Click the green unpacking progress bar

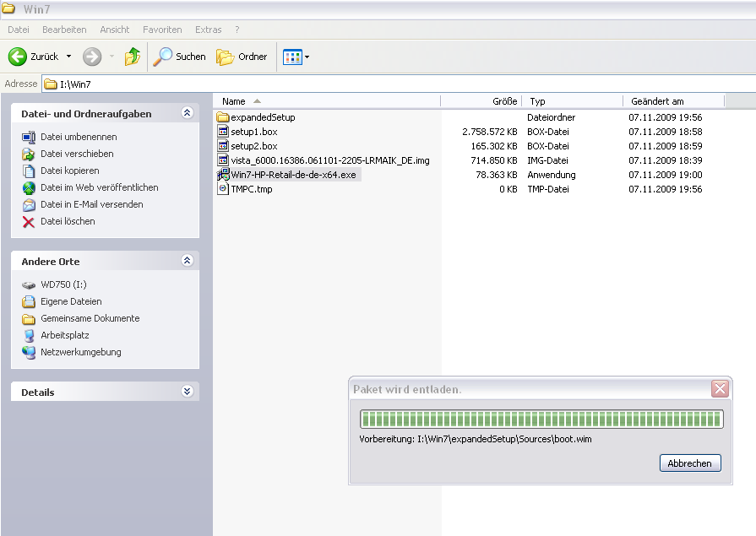pyautogui.click(x=541, y=419)
